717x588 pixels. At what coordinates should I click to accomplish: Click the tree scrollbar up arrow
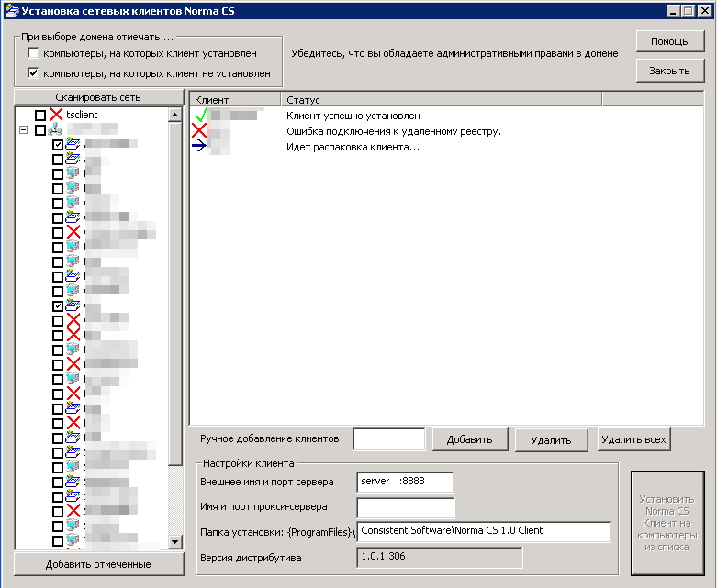tap(175, 115)
